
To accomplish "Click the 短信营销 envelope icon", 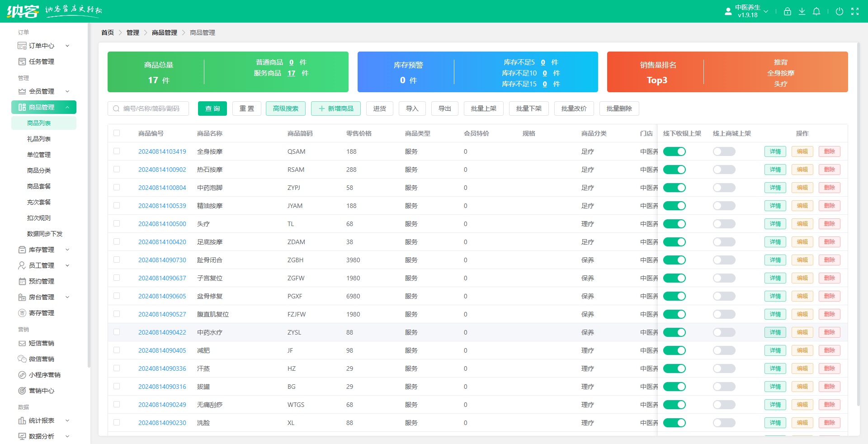I will (22, 343).
